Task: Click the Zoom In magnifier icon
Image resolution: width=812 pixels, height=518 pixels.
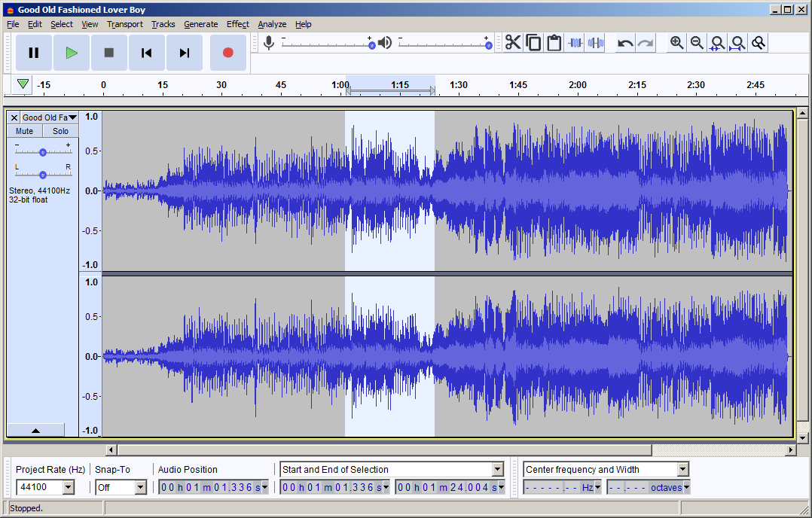Action: (x=676, y=42)
